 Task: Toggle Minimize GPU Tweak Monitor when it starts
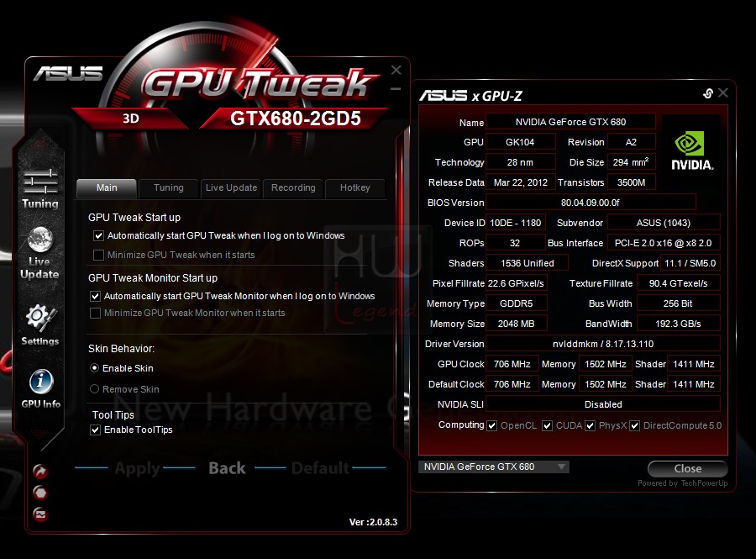point(95,313)
